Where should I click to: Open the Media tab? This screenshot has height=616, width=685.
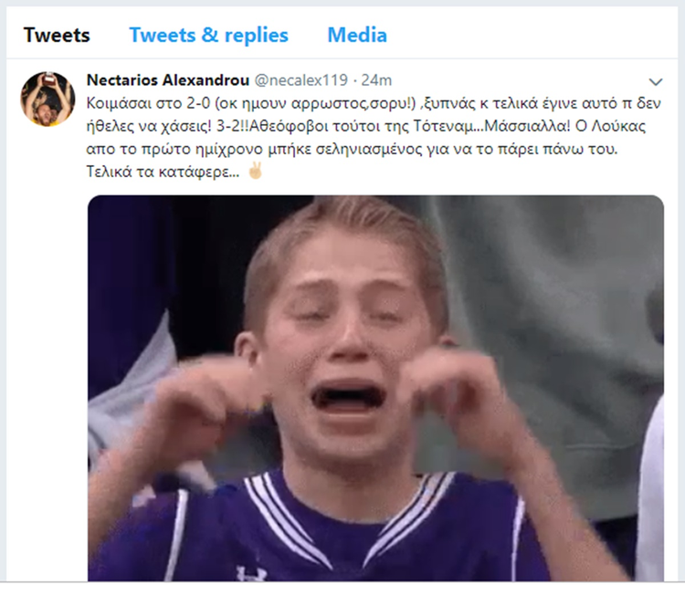tap(357, 35)
